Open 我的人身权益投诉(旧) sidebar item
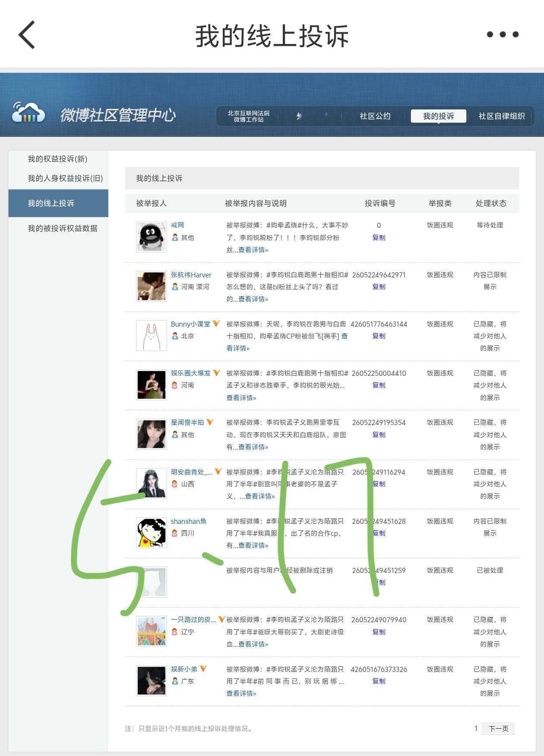 pyautogui.click(x=65, y=178)
